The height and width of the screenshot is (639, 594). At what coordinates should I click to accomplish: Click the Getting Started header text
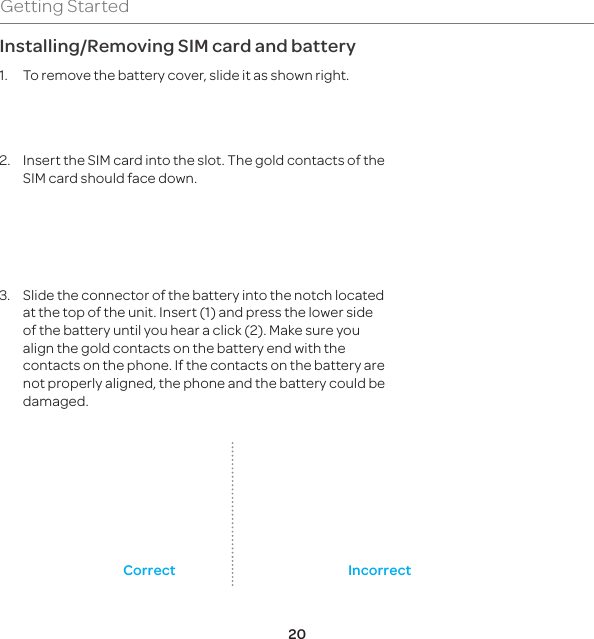point(64,7)
